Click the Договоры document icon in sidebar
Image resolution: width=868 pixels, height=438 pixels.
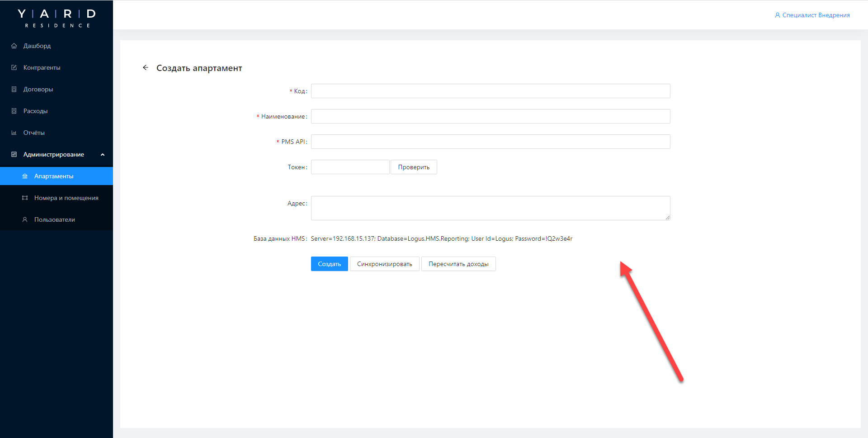pyautogui.click(x=14, y=89)
